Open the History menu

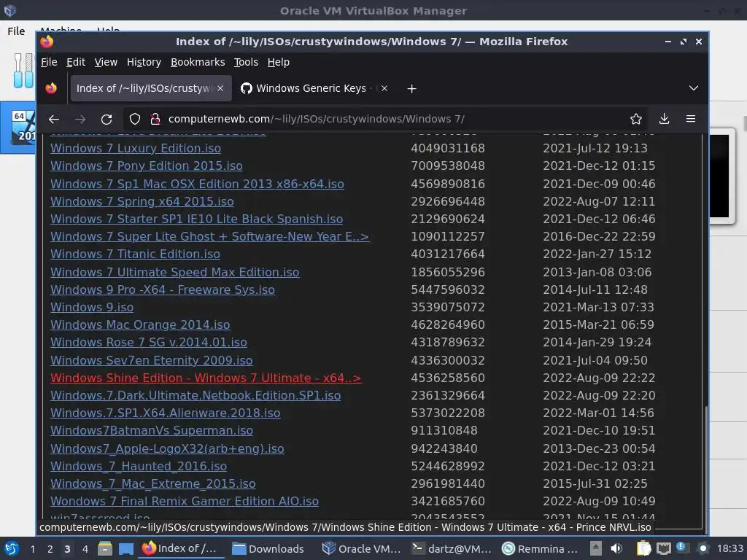coord(144,62)
